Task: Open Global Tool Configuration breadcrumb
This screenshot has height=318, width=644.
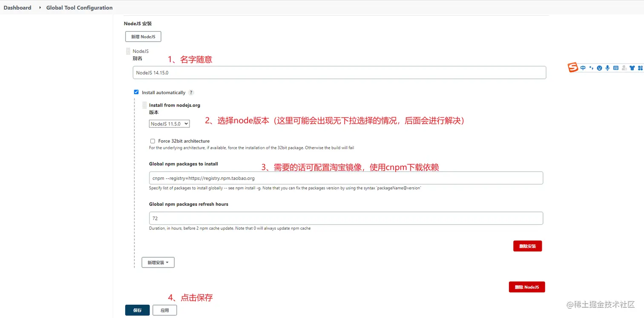Action: pyautogui.click(x=80, y=8)
